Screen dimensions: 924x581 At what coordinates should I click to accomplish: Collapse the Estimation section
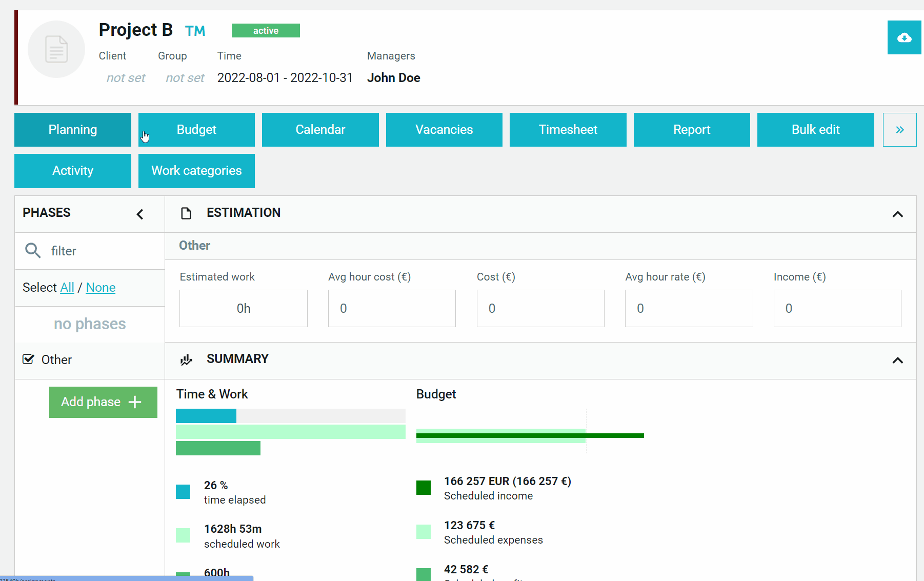click(897, 214)
